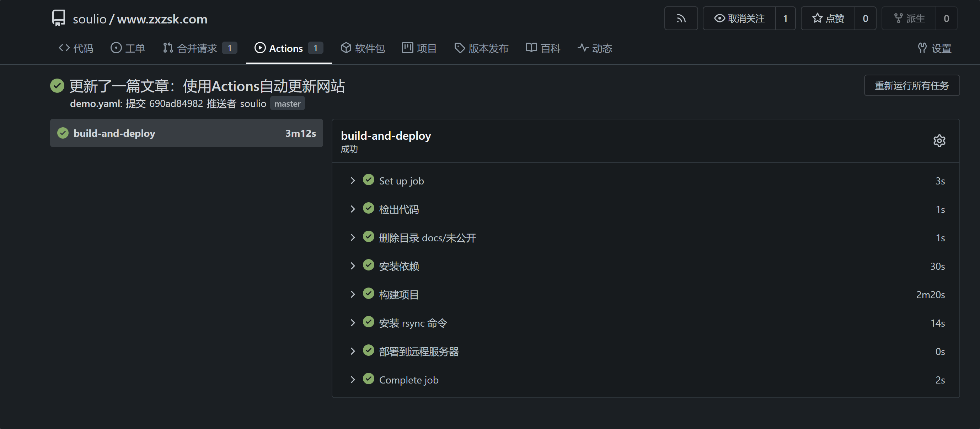Click the RSS feed icon button
Image resolution: width=980 pixels, height=429 pixels.
point(681,18)
